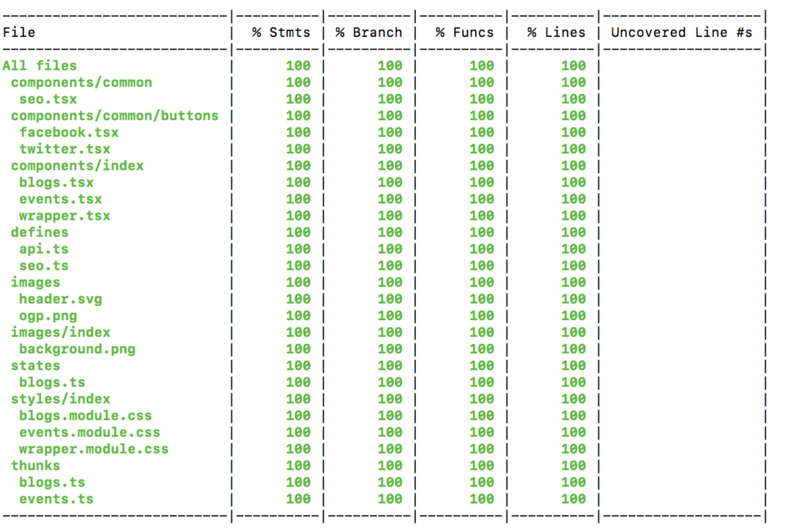Viewport: 790px width, 532px height.
Task: Select the % Lines value for events.ts
Action: pyautogui.click(x=573, y=498)
